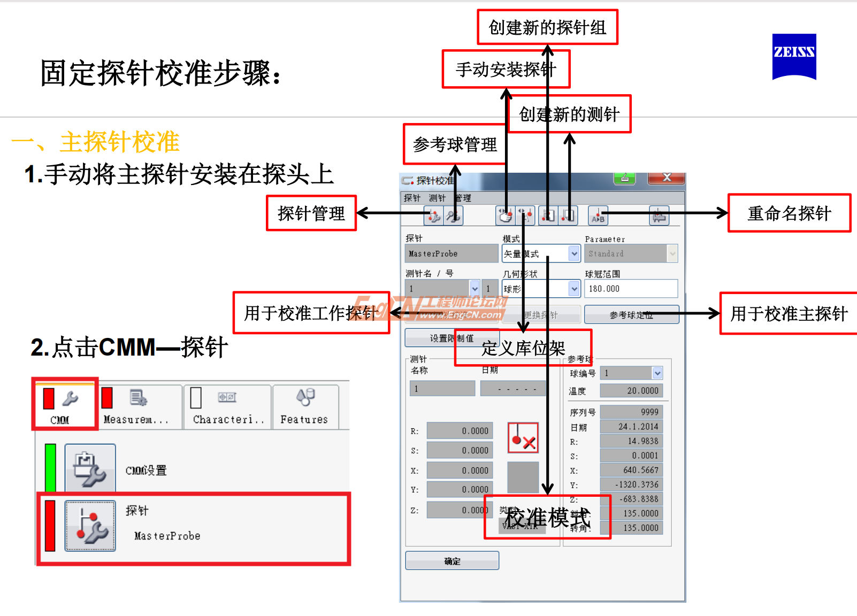
Task: Expand the 模式 矢量模式 dropdown
Action: pos(574,253)
